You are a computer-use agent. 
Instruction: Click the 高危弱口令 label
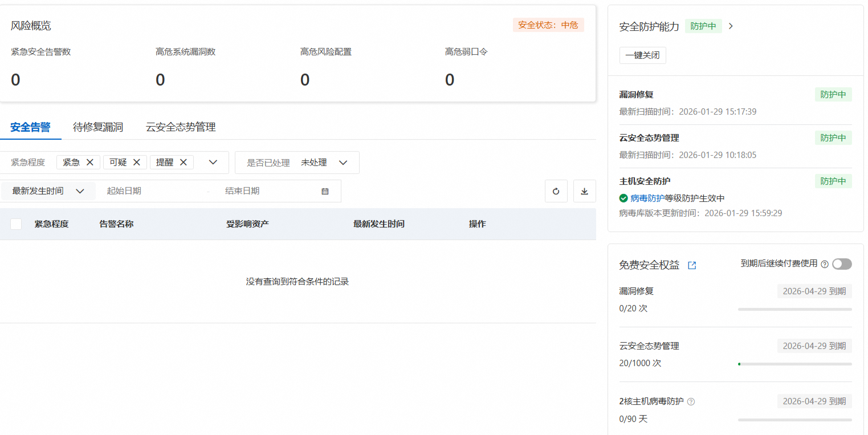[x=466, y=52]
